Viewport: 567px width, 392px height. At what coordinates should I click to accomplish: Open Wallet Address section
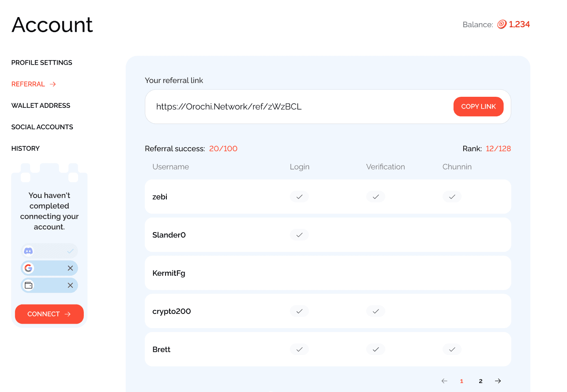pos(41,106)
